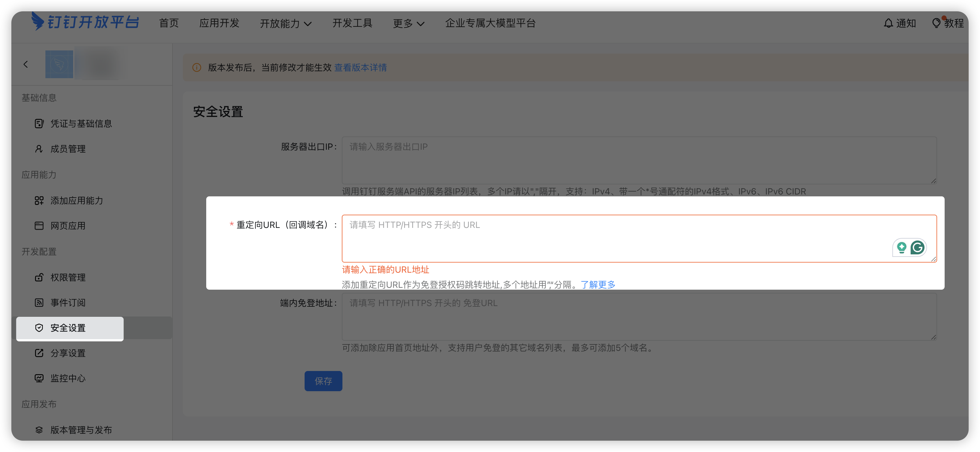Click the tutorial lightbulb icon
The height and width of the screenshot is (452, 980).
pyautogui.click(x=936, y=23)
